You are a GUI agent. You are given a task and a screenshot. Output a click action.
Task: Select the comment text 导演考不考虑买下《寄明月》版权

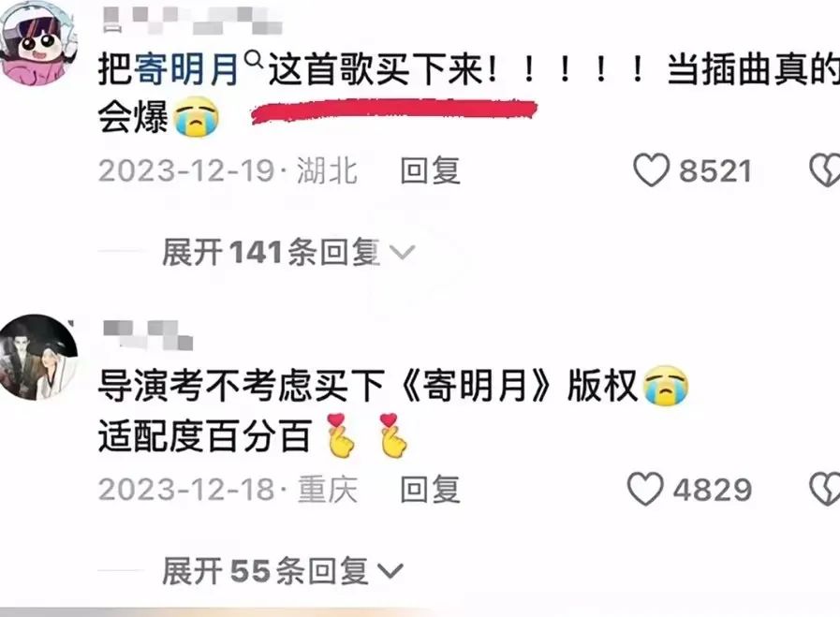coord(367,386)
